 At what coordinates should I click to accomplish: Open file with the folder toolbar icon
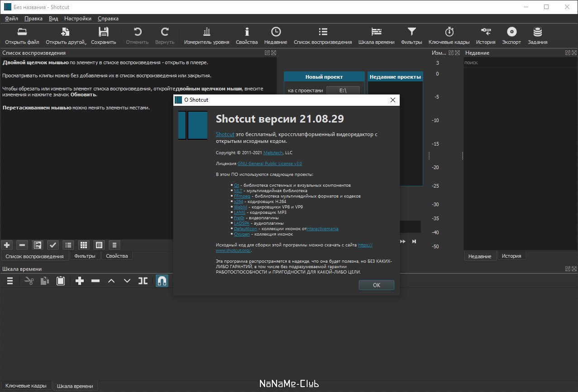[22, 36]
